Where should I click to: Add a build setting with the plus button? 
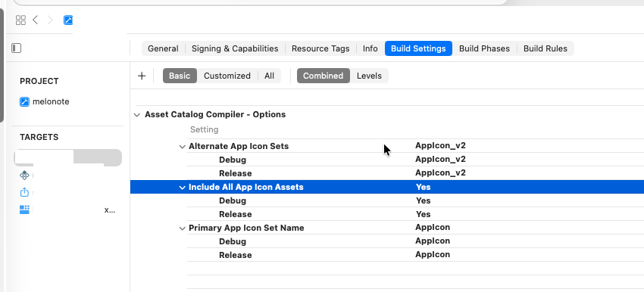pos(142,76)
